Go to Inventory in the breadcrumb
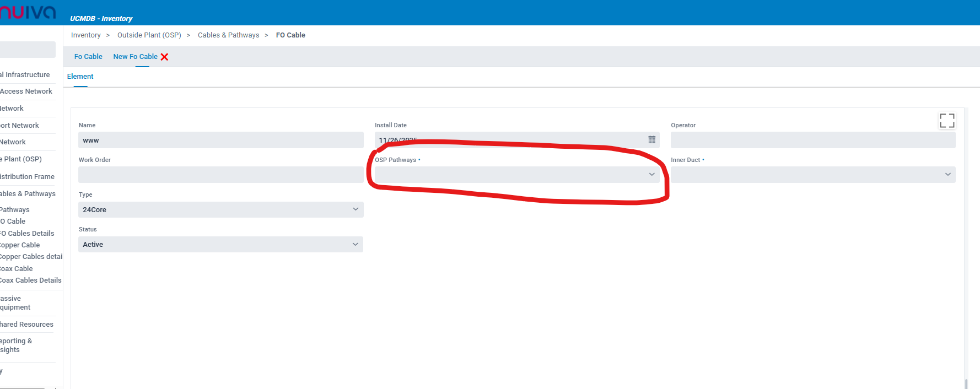 click(86, 35)
